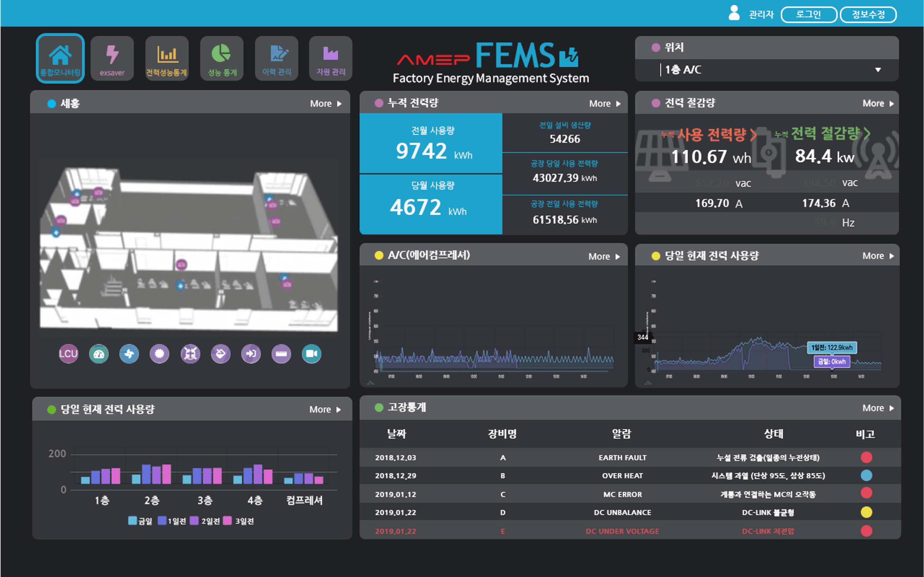Expand More in 누적 전력량 panel

click(x=605, y=103)
